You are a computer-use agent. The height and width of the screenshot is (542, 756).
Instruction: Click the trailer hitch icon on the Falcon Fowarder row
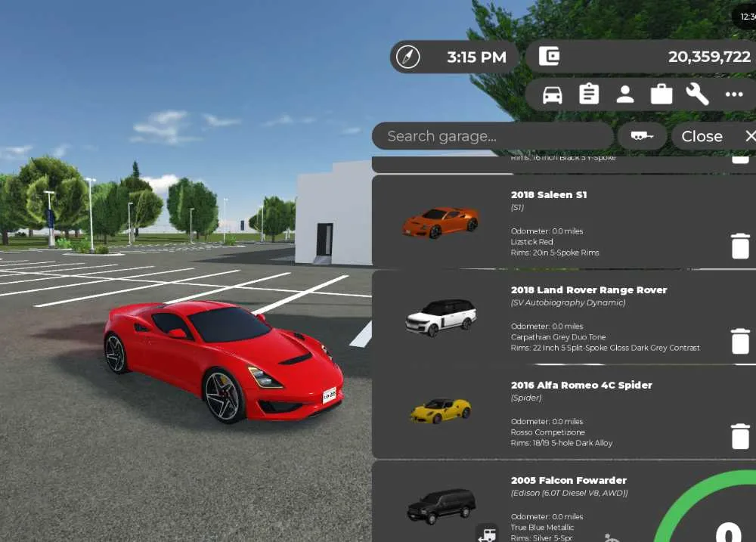point(486,534)
